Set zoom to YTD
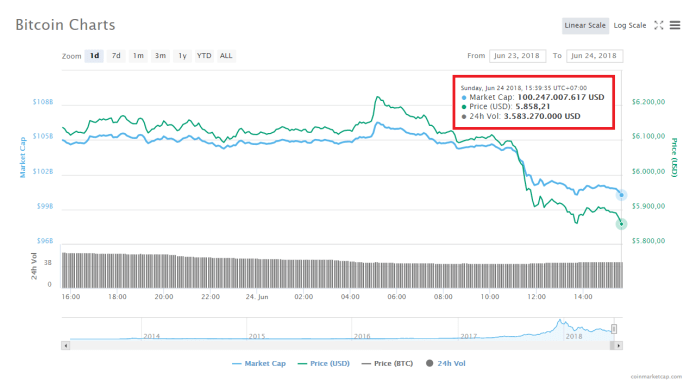This screenshot has height=380, width=696. (x=204, y=55)
